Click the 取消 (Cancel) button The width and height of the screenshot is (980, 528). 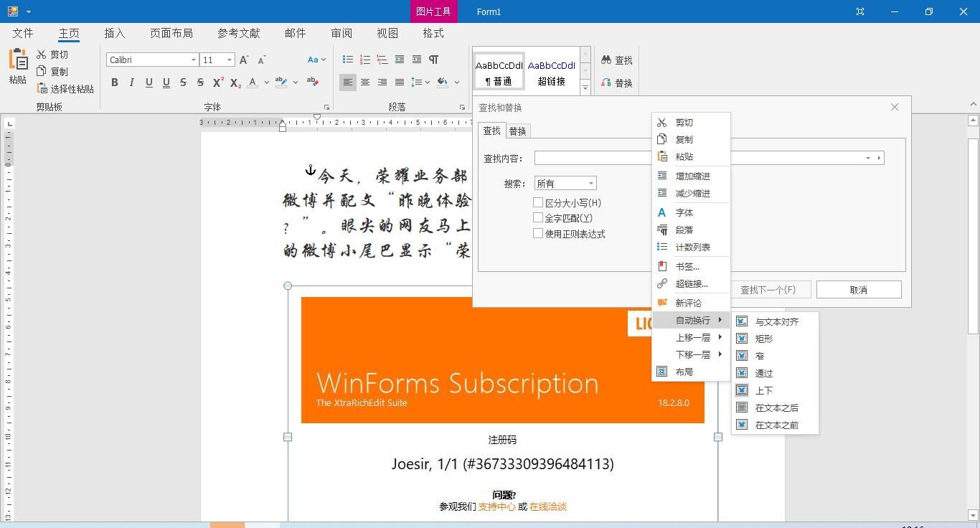pos(859,290)
